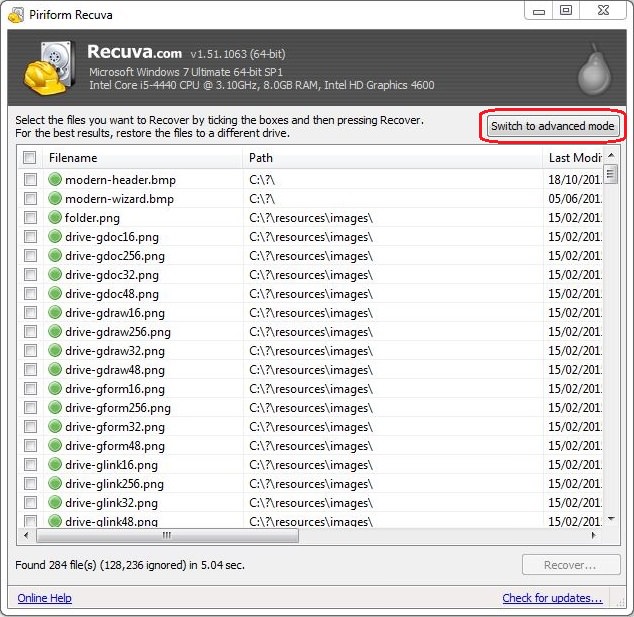634x617 pixels.
Task: Click green status icon of modern-header.bmp
Action: [55, 179]
